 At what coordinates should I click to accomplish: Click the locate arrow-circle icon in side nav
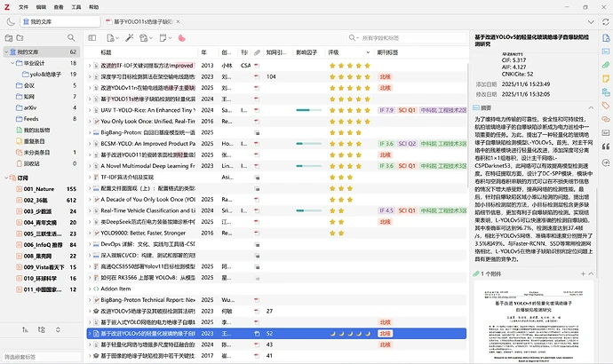(606, 162)
